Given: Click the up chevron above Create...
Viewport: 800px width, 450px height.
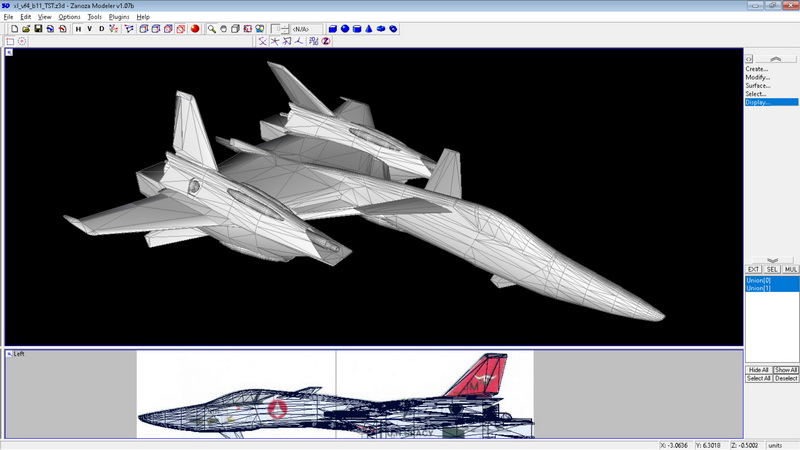Looking at the screenshot, I should pos(776,59).
